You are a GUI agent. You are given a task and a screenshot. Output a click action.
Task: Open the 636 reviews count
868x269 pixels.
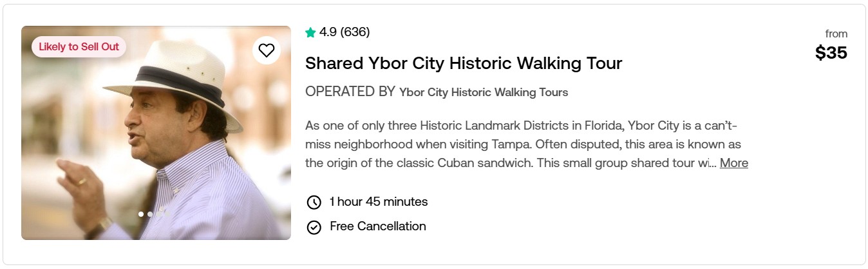click(x=355, y=32)
